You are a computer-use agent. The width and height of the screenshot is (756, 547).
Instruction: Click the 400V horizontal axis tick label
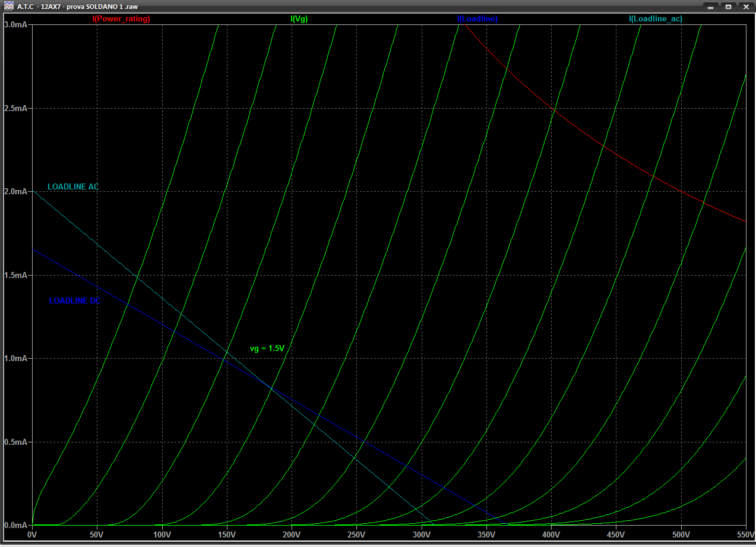(551, 535)
